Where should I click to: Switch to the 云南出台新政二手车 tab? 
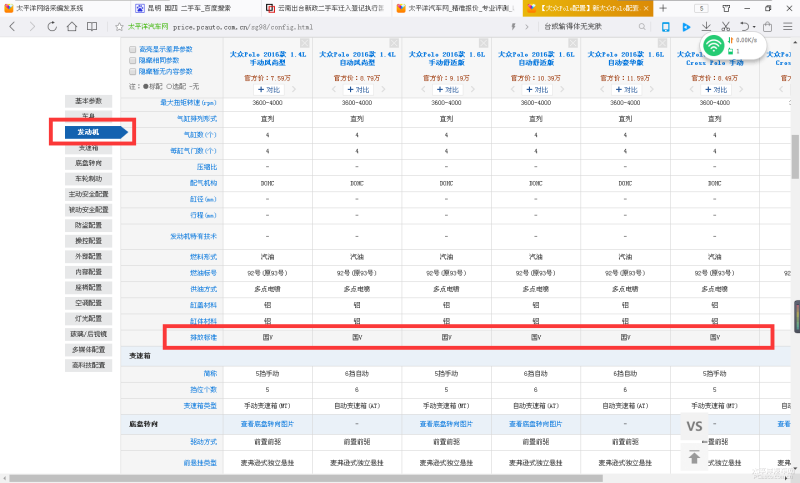tap(326, 8)
